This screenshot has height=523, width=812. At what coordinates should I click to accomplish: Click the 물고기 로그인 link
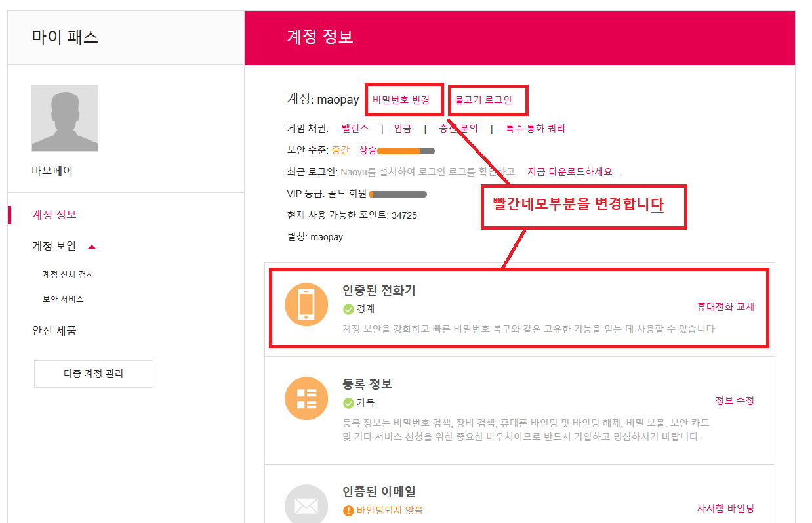(x=483, y=100)
